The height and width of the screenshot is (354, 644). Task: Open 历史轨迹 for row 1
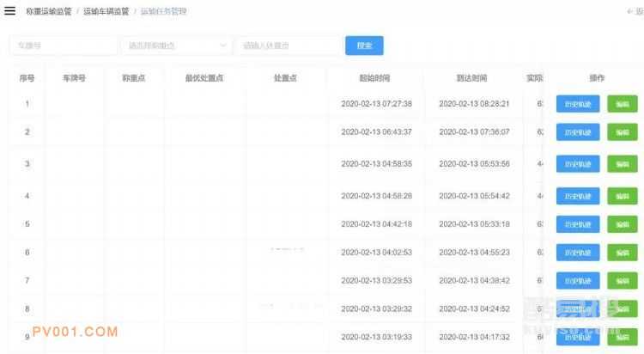click(x=578, y=104)
